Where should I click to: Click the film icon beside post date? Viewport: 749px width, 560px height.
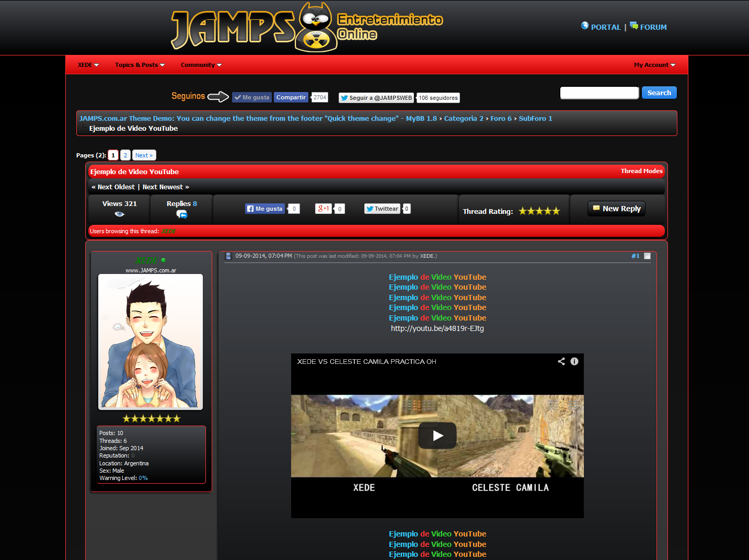point(228,256)
